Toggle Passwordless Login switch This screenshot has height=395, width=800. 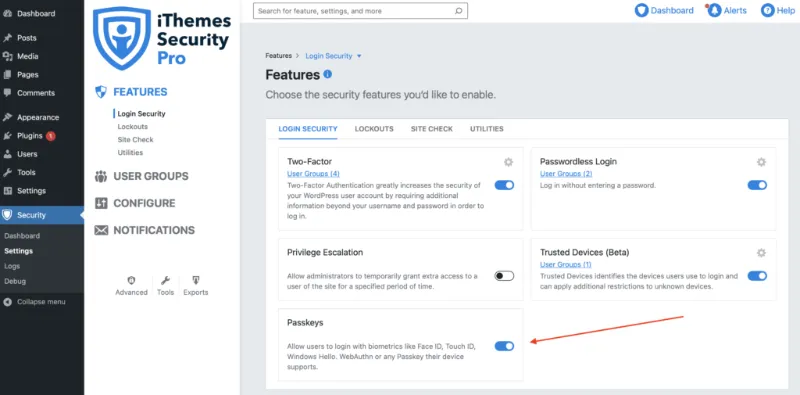(x=757, y=185)
